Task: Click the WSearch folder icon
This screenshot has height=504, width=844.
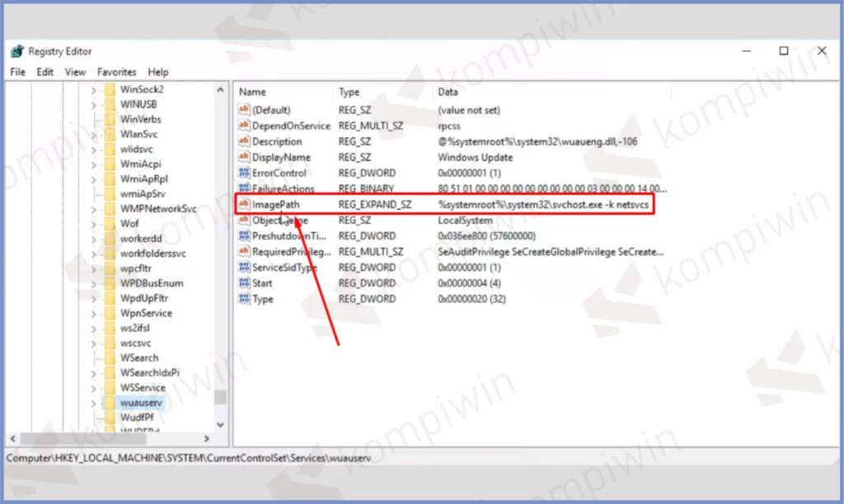Action: tap(109, 358)
